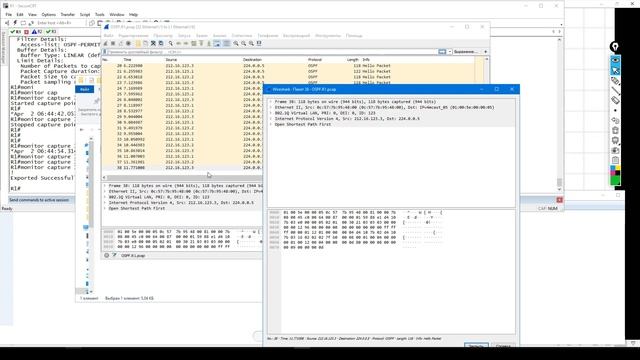
Task: Zoom in on Wireshark packet text
Action: 236,43
